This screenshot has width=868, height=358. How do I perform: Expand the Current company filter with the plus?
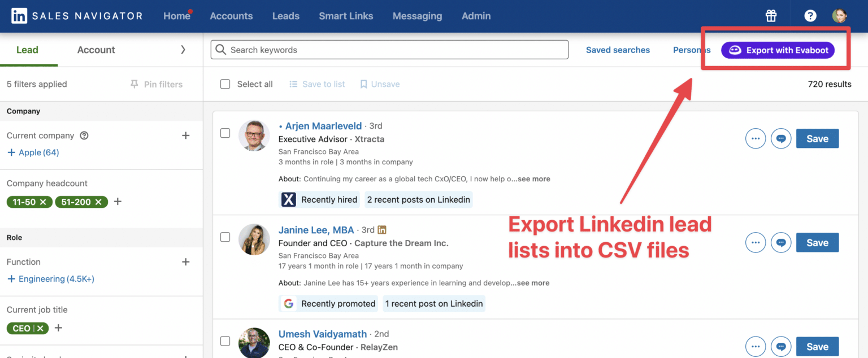click(x=186, y=136)
